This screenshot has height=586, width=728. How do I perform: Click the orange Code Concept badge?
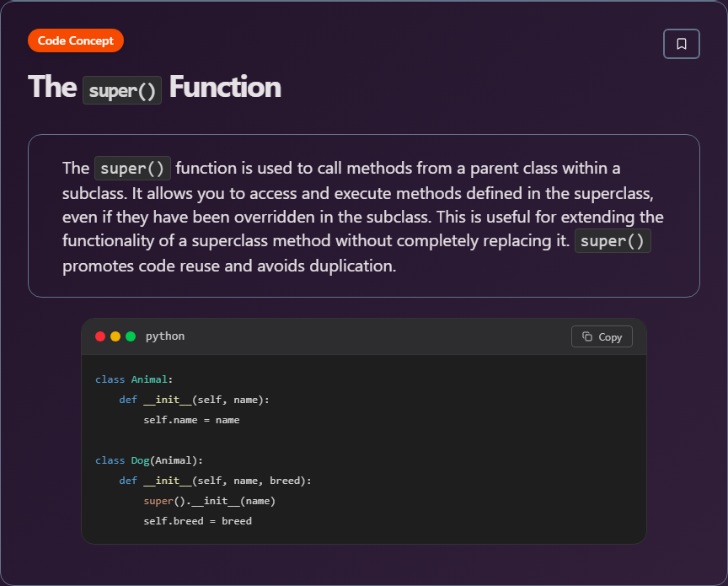pyautogui.click(x=76, y=40)
